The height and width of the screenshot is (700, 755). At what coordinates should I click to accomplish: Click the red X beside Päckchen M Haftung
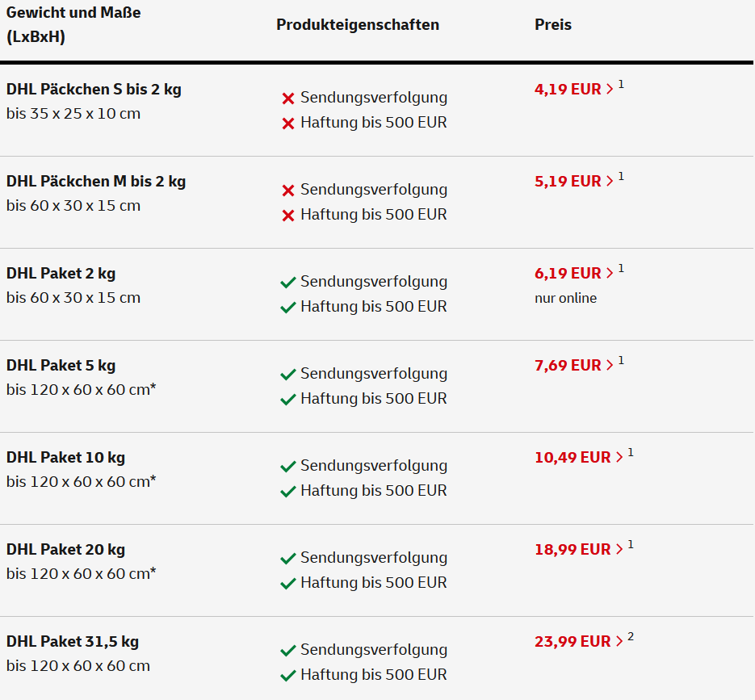click(288, 216)
